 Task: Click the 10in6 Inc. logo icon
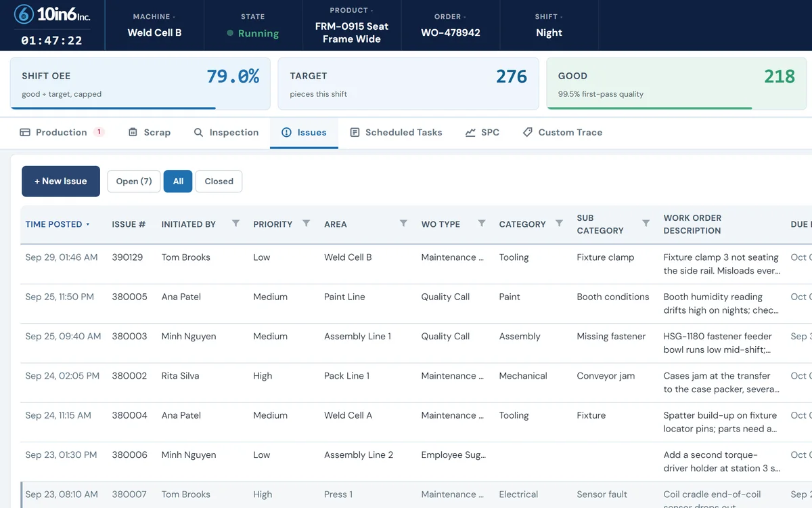tap(24, 14)
